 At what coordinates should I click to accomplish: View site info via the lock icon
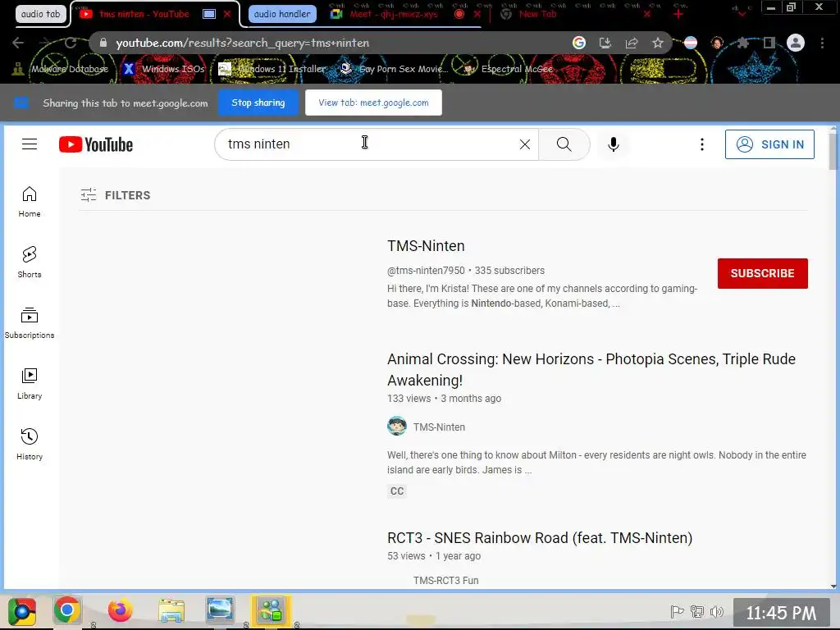pos(103,43)
